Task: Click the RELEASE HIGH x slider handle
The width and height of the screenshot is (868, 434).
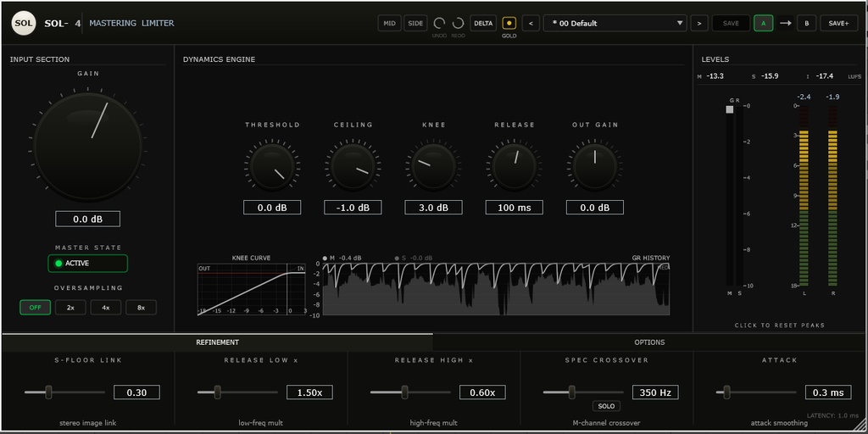Action: pyautogui.click(x=404, y=392)
